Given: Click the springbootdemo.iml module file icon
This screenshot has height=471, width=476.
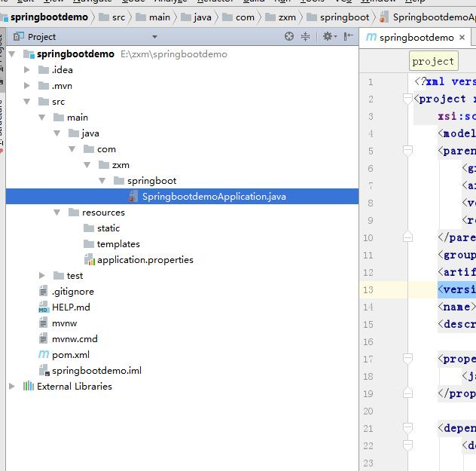Looking at the screenshot, I should tap(44, 370).
